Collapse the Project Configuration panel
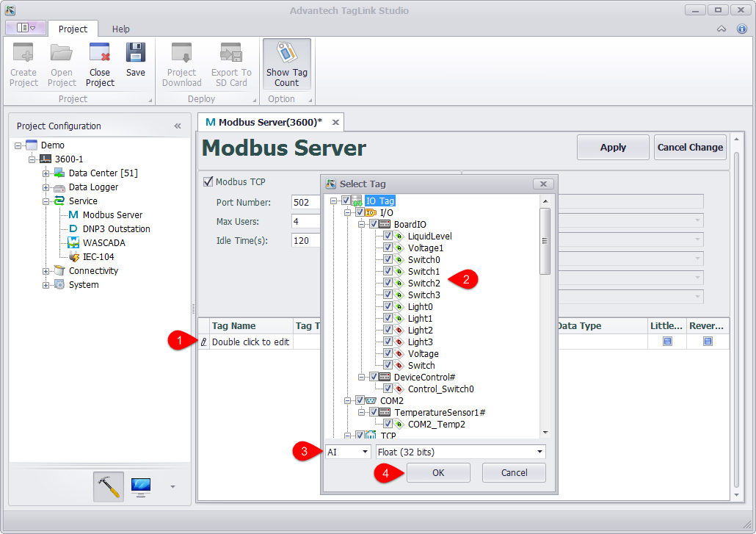The width and height of the screenshot is (756, 534). 178,126
